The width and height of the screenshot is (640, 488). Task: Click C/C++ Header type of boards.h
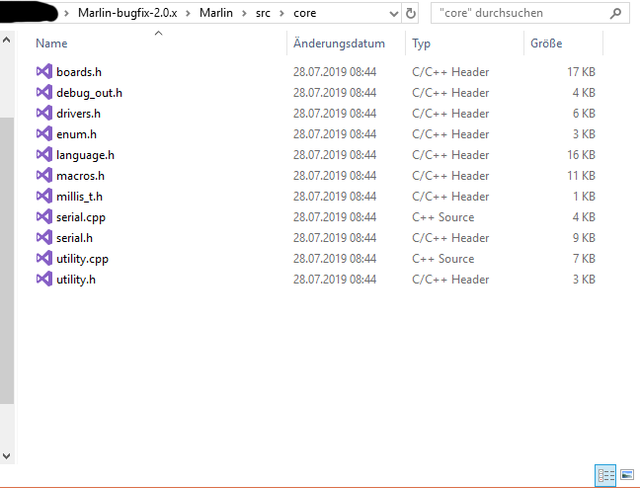pyautogui.click(x=451, y=72)
